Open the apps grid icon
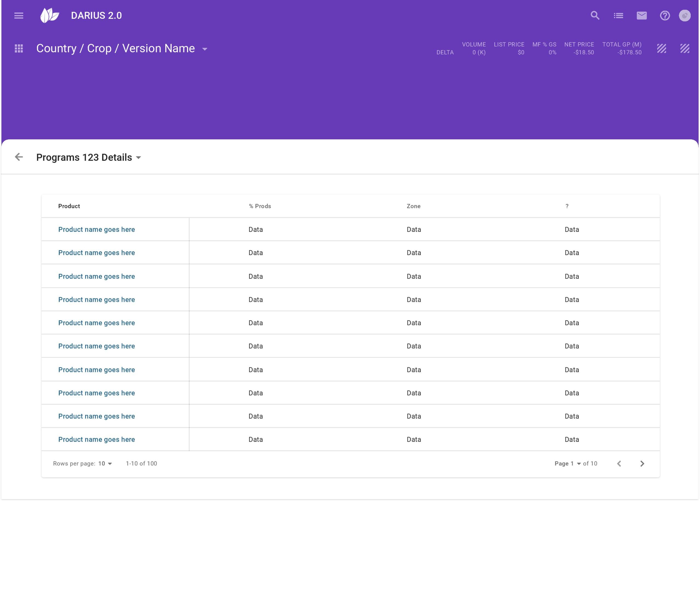 coord(19,49)
